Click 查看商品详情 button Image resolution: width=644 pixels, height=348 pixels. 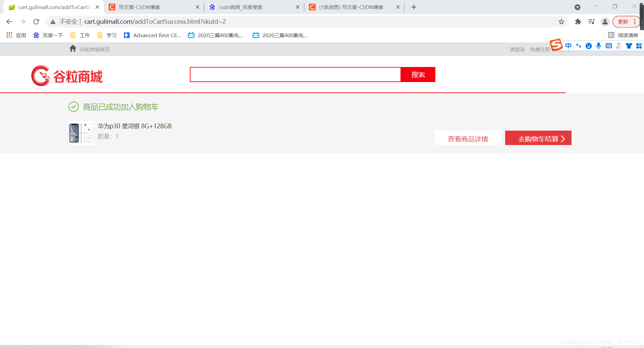[x=468, y=138]
